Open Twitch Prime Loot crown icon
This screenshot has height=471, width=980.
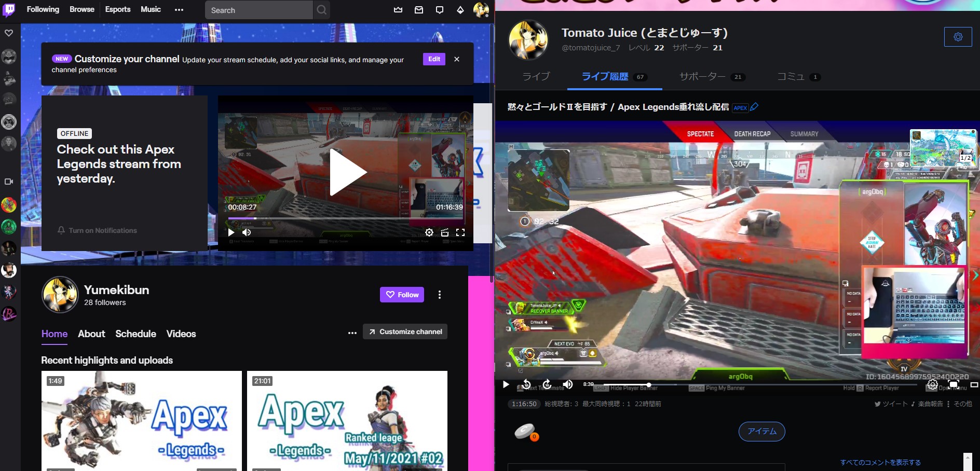pyautogui.click(x=398, y=10)
